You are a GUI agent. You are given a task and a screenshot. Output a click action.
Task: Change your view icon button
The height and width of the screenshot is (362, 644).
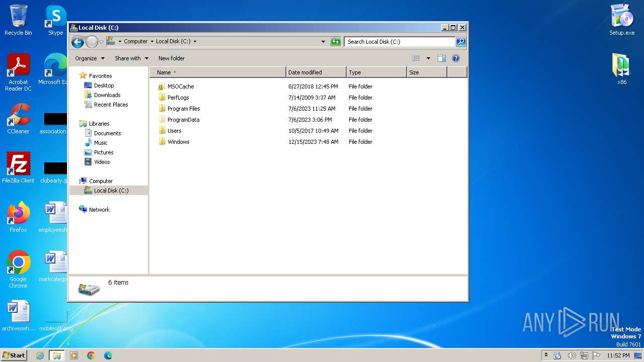click(416, 58)
